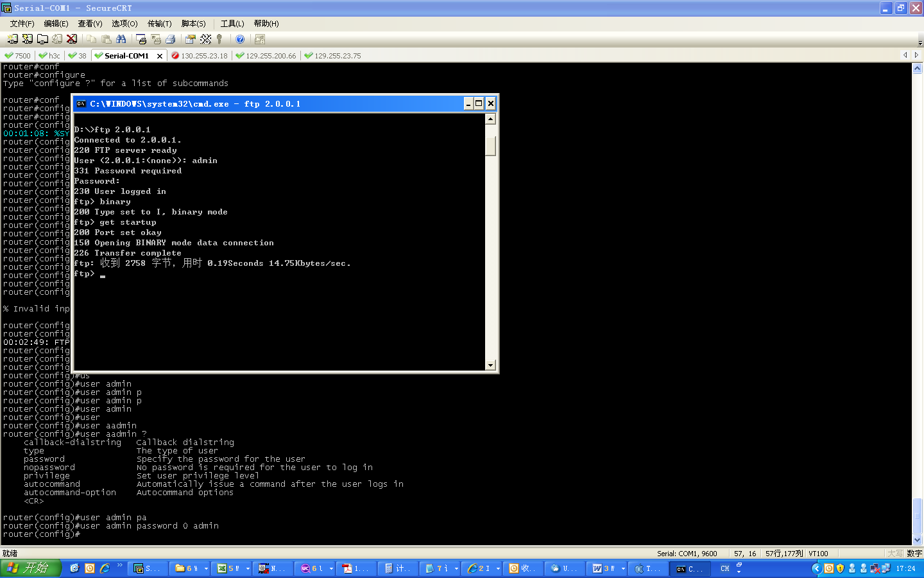Close the Serial-COM1 tab

[160, 56]
